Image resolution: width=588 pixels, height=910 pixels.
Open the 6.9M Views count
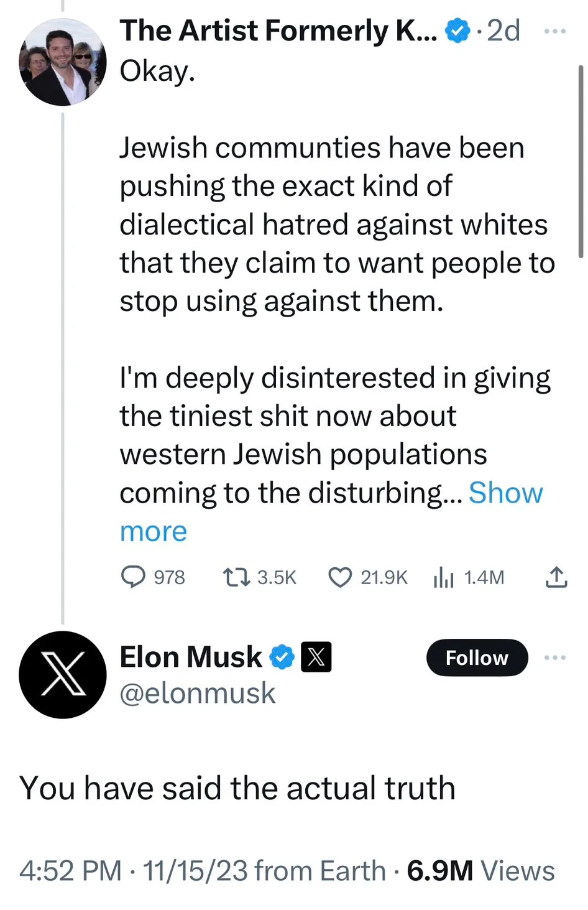click(480, 871)
